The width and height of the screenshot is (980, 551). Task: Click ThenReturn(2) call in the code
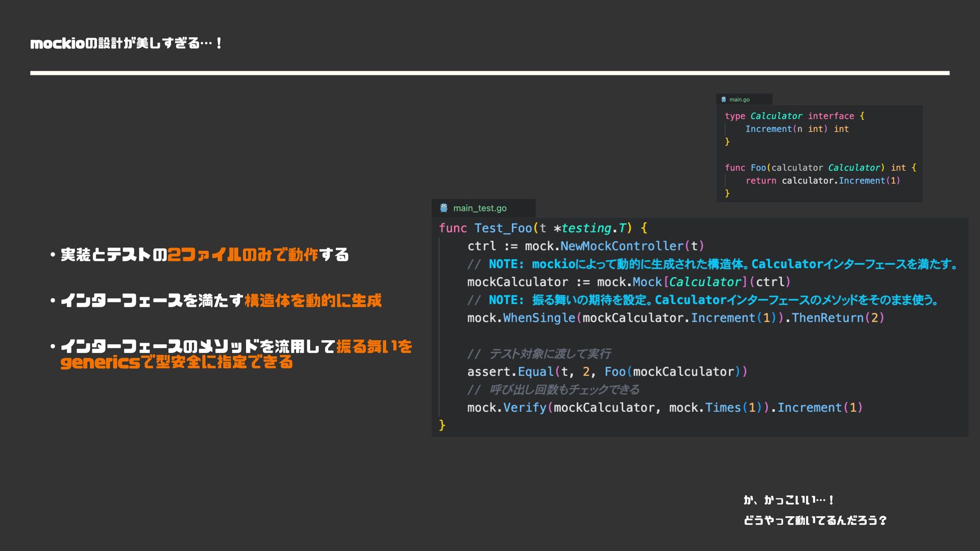click(x=837, y=318)
